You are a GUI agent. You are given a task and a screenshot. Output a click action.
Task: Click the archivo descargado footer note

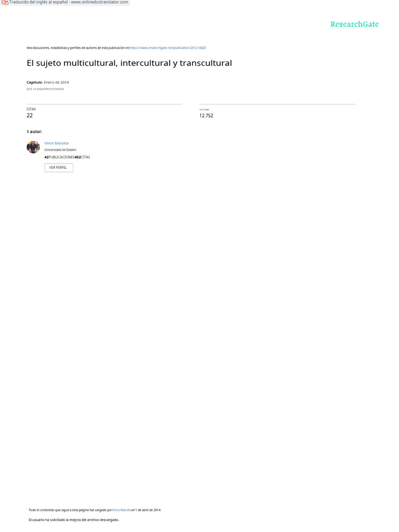click(74, 520)
